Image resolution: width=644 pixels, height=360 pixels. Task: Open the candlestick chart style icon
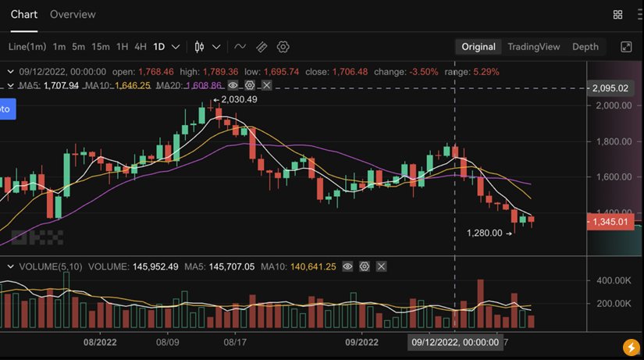199,47
